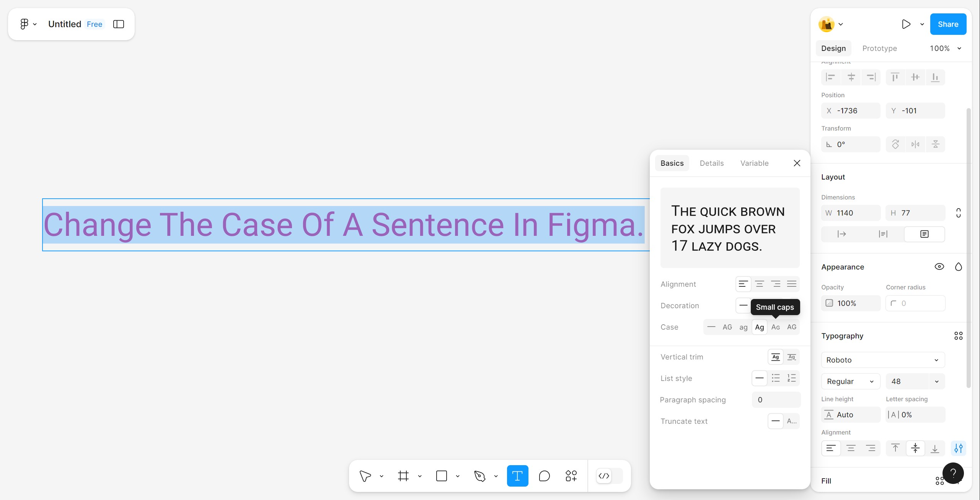
Task: Align horizontal centers icon
Action: [851, 77]
